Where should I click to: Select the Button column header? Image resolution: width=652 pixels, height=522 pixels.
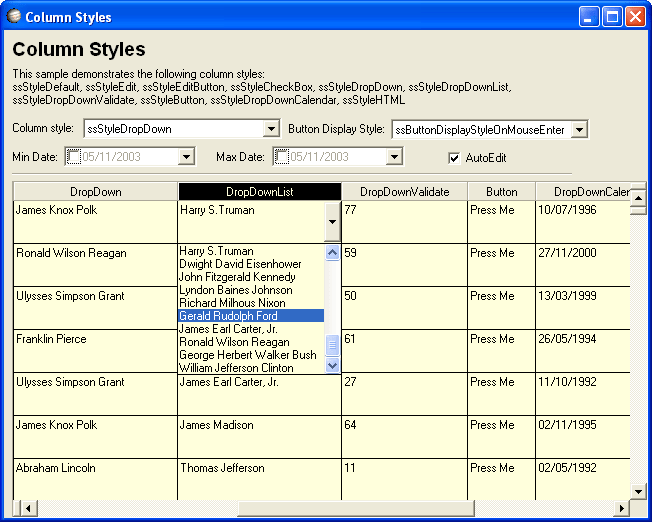point(501,192)
